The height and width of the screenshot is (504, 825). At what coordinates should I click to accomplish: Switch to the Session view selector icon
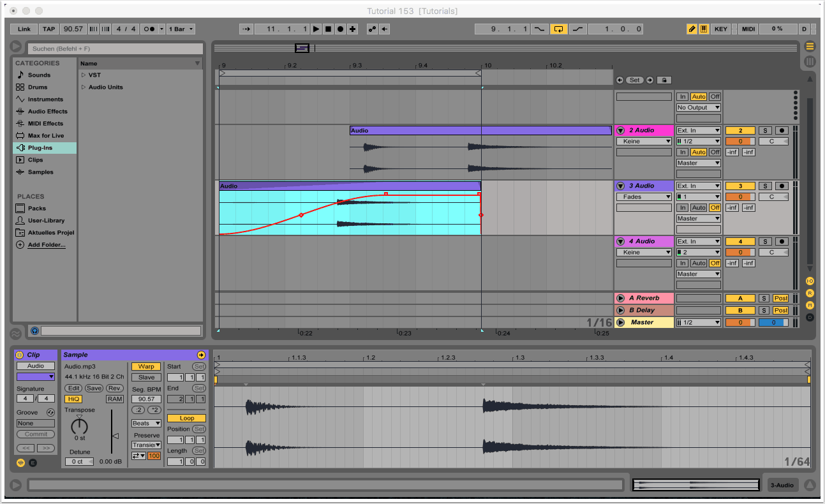810,62
